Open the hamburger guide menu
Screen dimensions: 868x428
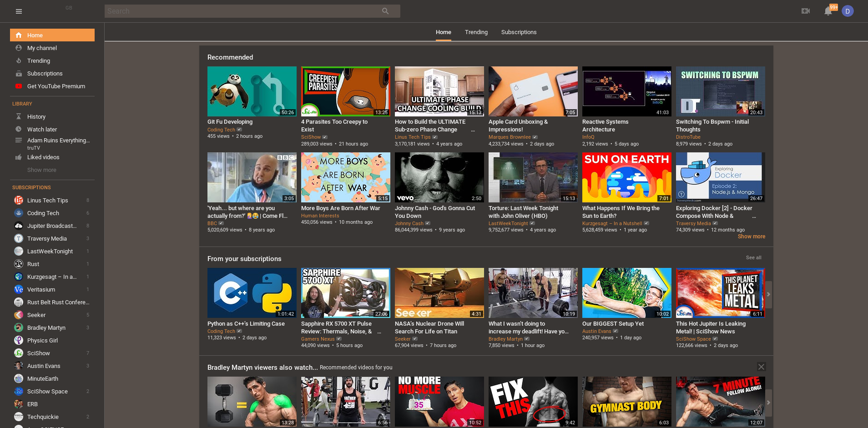point(19,11)
